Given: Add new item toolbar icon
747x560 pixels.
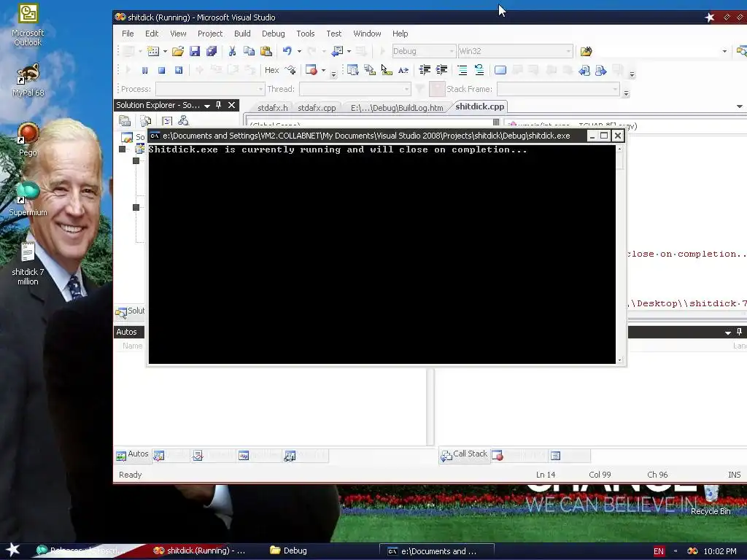Looking at the screenshot, I should pyautogui.click(x=153, y=51).
